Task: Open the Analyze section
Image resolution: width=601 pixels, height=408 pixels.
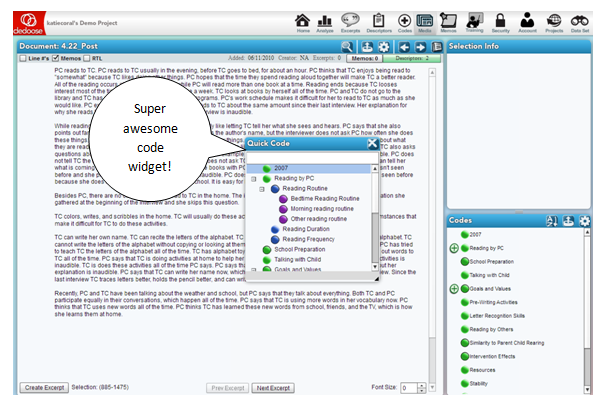Action: 325,23
